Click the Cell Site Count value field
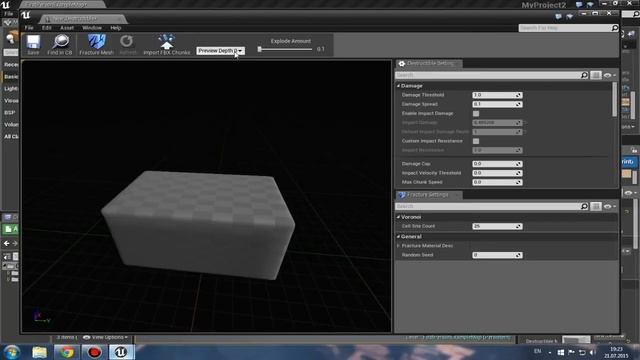 click(497, 226)
